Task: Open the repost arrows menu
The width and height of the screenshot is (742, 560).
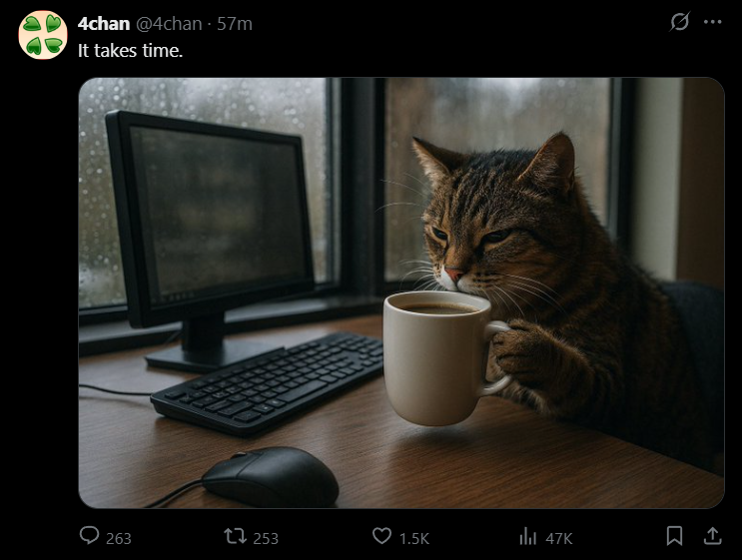Action: pos(236,537)
